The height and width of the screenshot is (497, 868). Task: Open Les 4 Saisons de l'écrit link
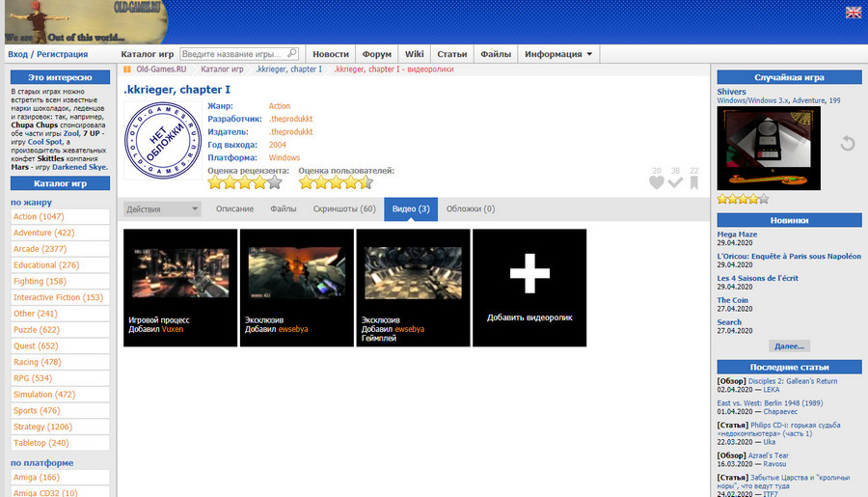[757, 278]
